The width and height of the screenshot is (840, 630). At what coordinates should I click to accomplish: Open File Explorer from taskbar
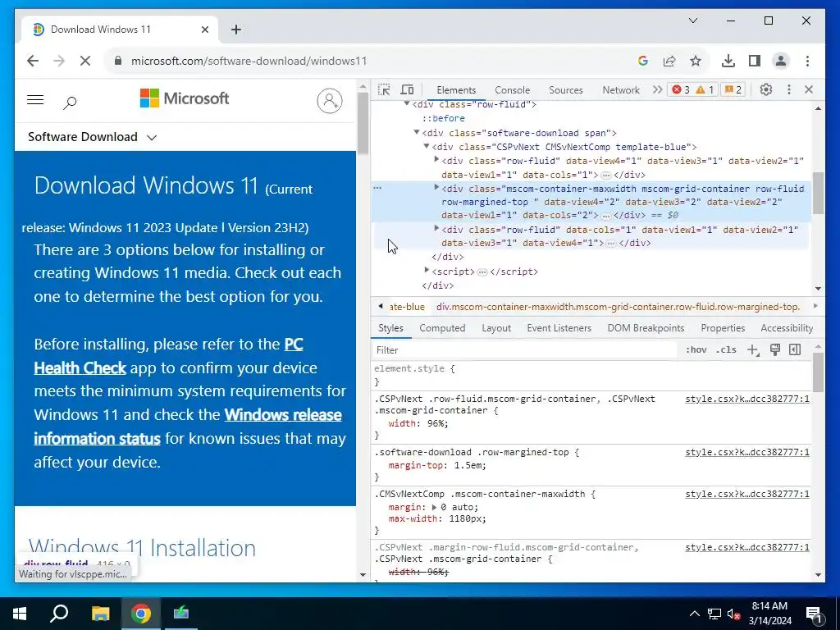(100, 614)
